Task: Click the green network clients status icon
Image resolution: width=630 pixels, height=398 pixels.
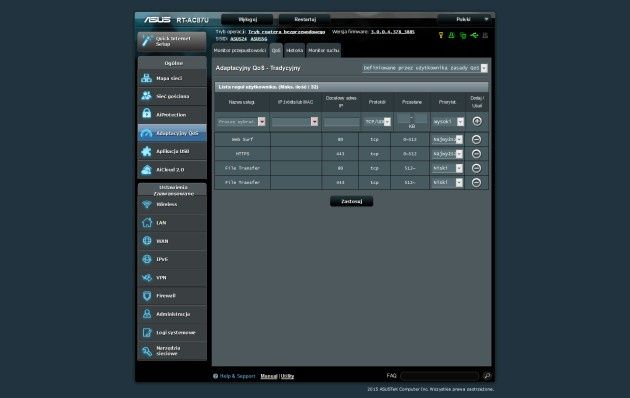Action: (463, 35)
